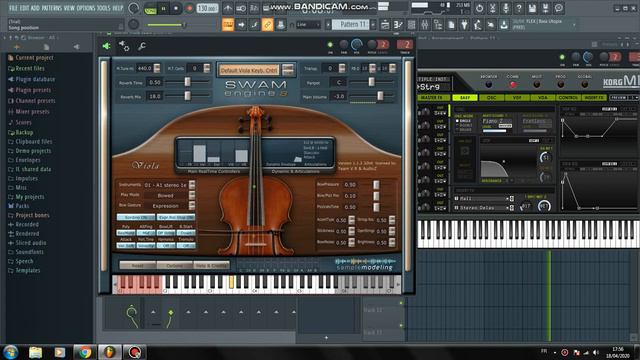Click the green speaker icon in the plugin header

click(107, 46)
